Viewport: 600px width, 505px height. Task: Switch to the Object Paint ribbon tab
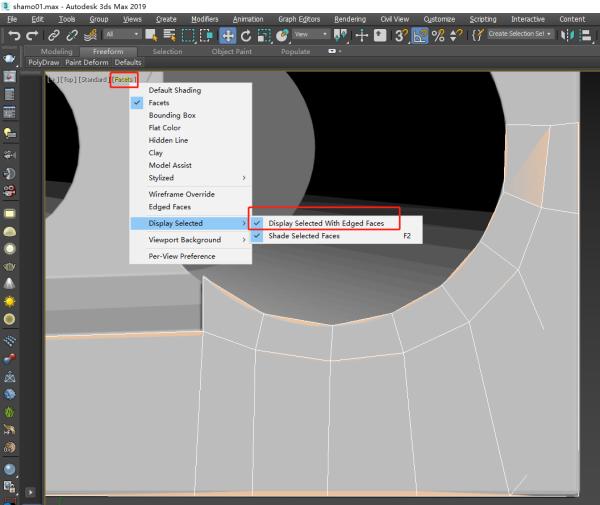232,51
